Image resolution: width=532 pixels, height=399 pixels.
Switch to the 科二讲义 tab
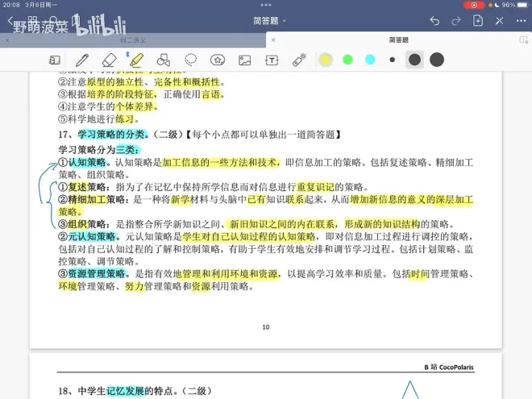click(133, 39)
